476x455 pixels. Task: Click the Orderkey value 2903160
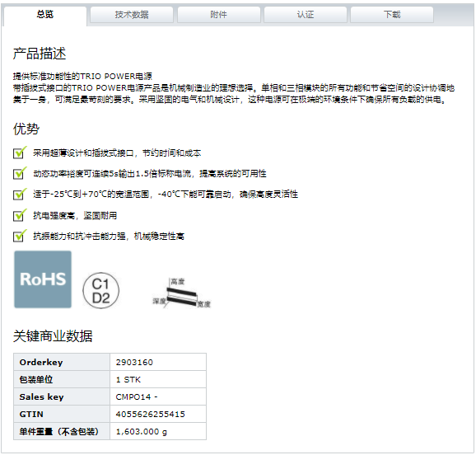pos(134,363)
